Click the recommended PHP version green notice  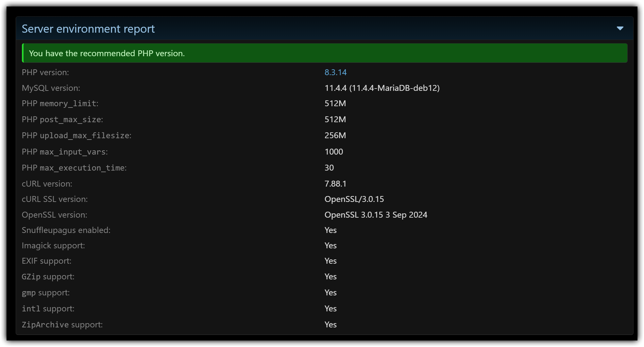pos(107,53)
